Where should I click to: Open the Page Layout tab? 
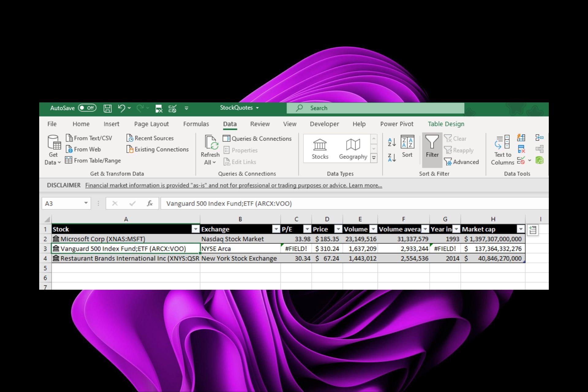[151, 124]
